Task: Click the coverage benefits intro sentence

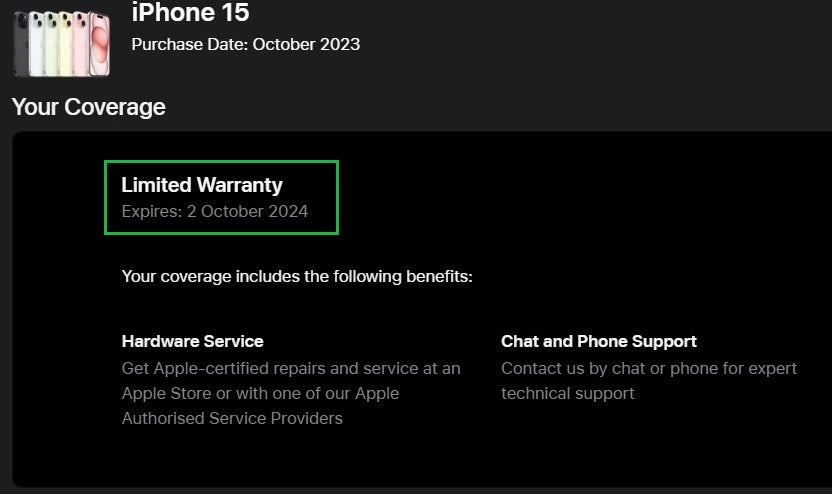Action: [297, 276]
